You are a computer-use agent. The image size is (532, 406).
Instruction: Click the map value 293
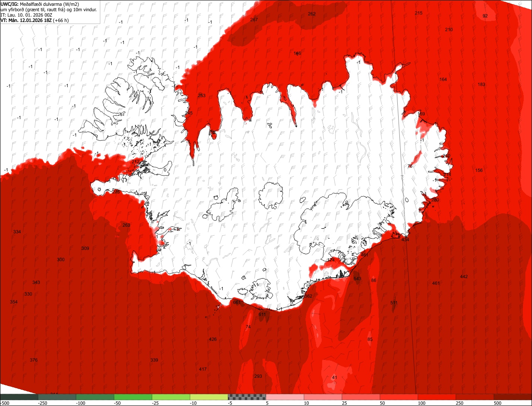pyautogui.click(x=258, y=376)
